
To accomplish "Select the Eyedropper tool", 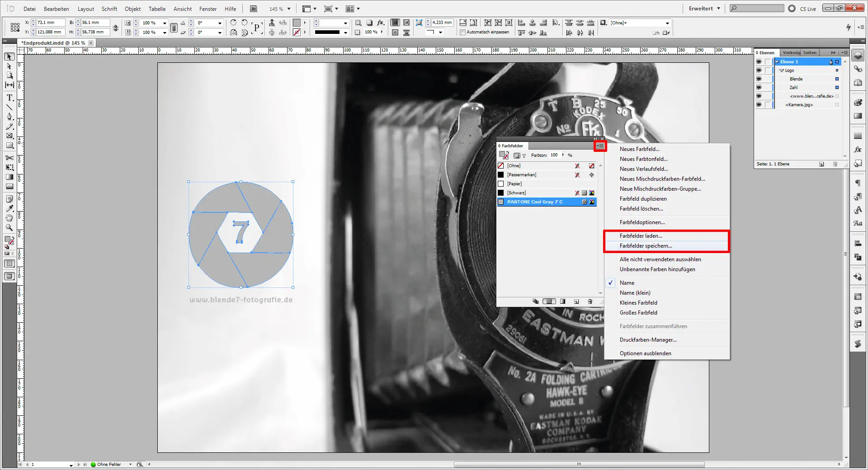I will coord(9,209).
